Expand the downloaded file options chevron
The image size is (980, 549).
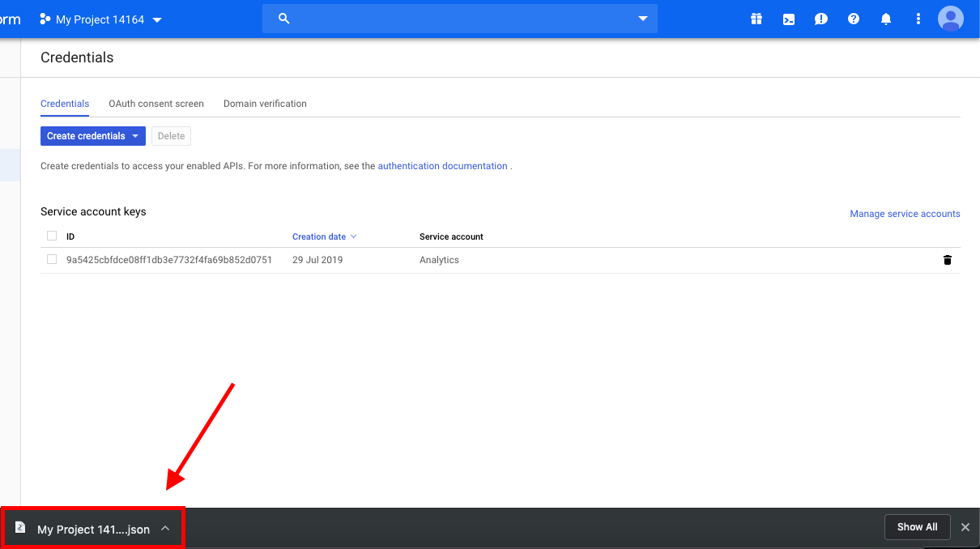(x=165, y=529)
